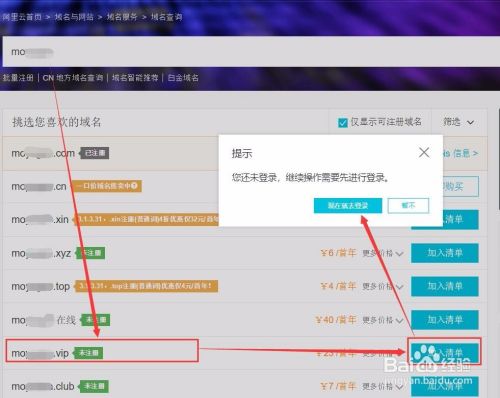
Task: Click the page vertical scrollbar
Action: (499, 160)
